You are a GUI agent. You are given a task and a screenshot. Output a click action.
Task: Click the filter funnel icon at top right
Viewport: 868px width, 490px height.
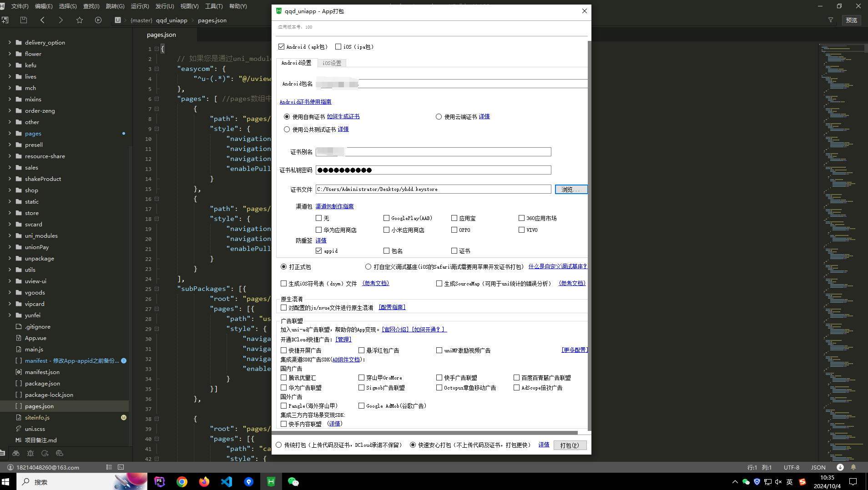click(x=831, y=20)
